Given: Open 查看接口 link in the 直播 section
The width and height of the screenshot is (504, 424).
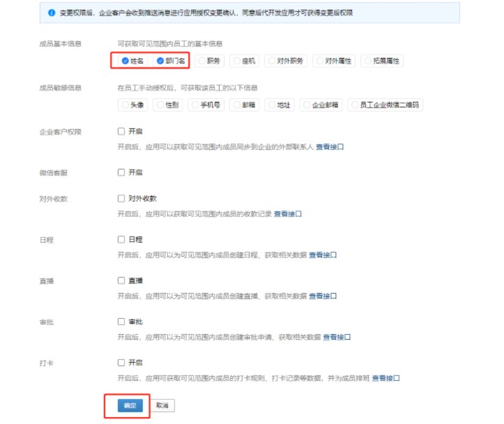Looking at the screenshot, I should pos(323,296).
